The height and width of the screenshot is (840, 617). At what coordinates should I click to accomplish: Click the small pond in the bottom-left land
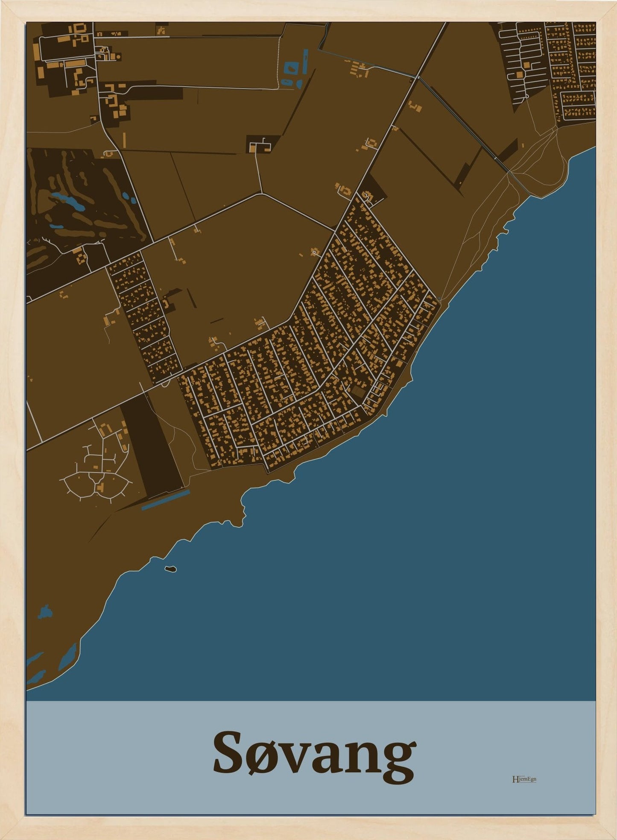(x=45, y=612)
